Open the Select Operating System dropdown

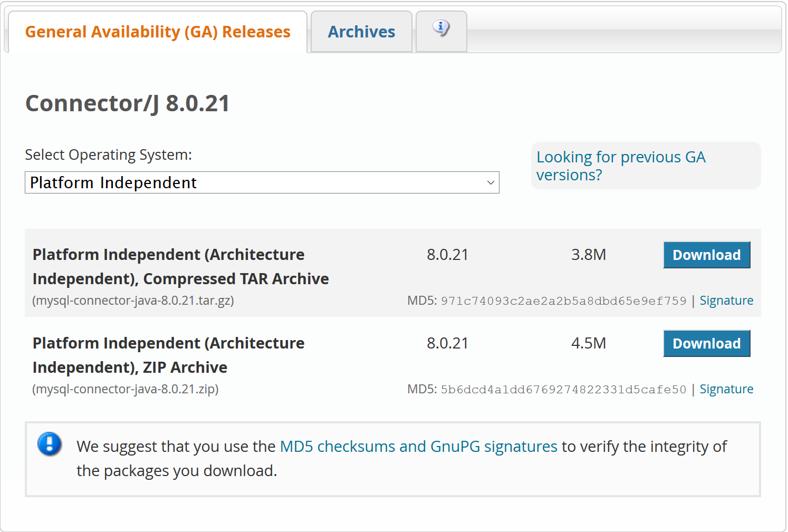click(x=262, y=182)
